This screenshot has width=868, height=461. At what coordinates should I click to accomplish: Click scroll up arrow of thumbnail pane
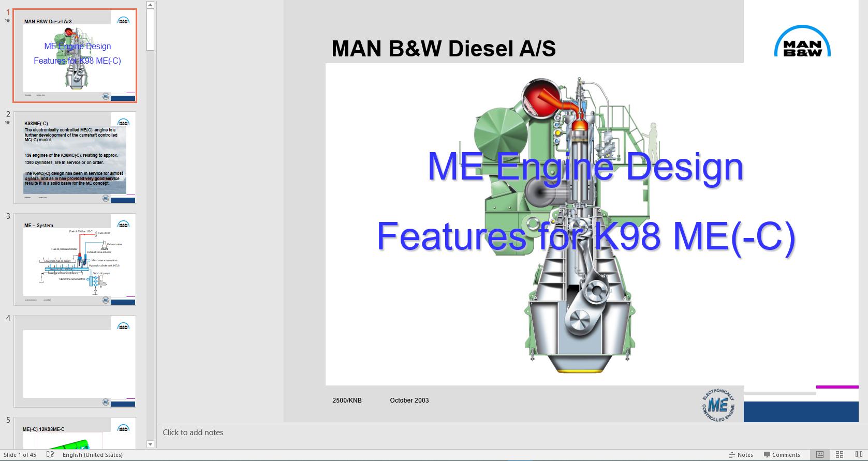click(151, 5)
